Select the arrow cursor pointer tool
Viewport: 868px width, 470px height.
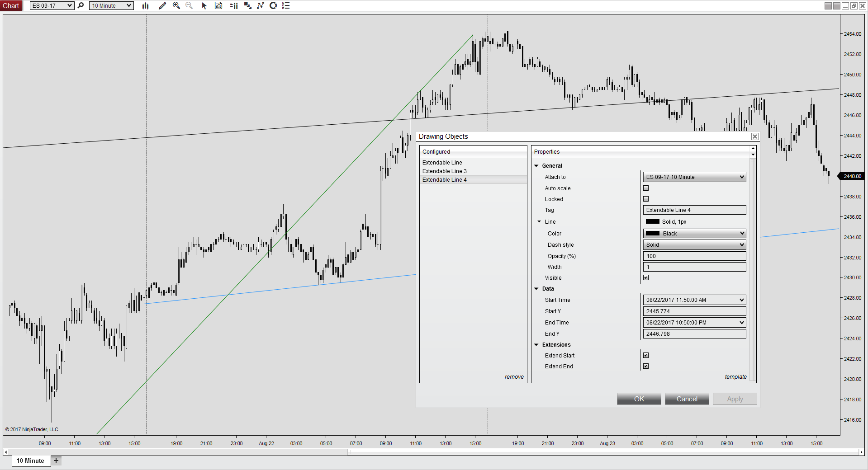pyautogui.click(x=204, y=6)
